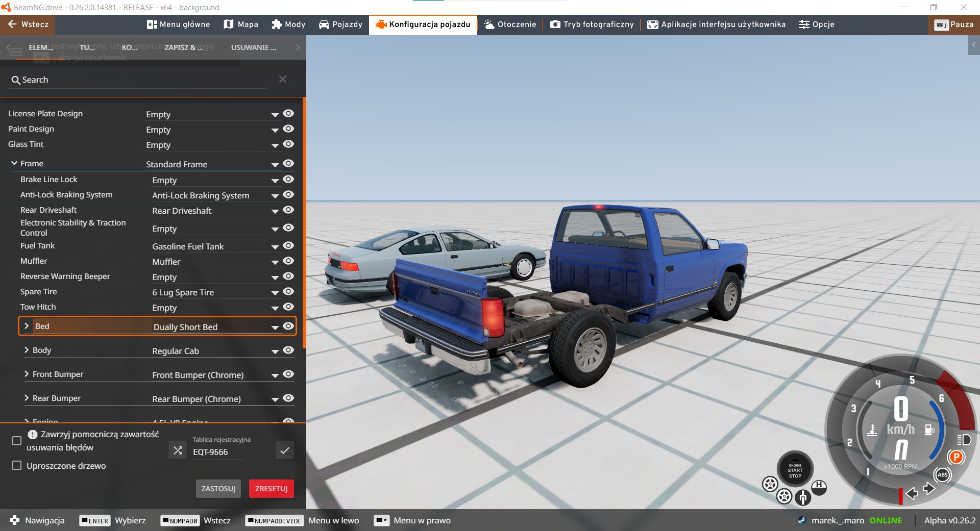Viewport: 980px width, 531px height.
Task: Expand the Rear Bumper tree node
Action: 27,398
